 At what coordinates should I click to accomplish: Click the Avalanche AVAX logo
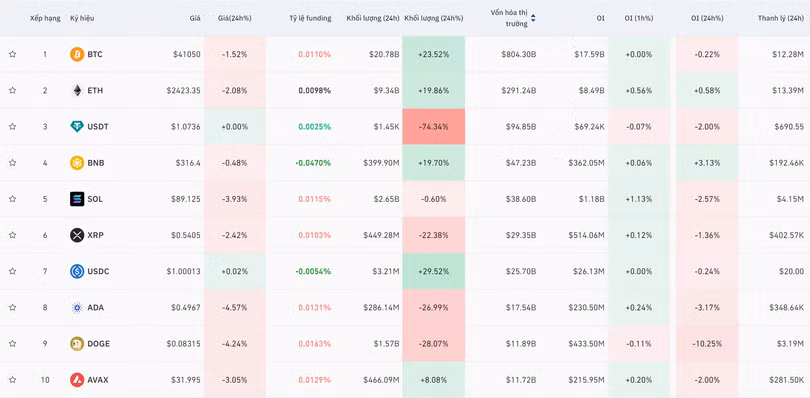click(77, 380)
